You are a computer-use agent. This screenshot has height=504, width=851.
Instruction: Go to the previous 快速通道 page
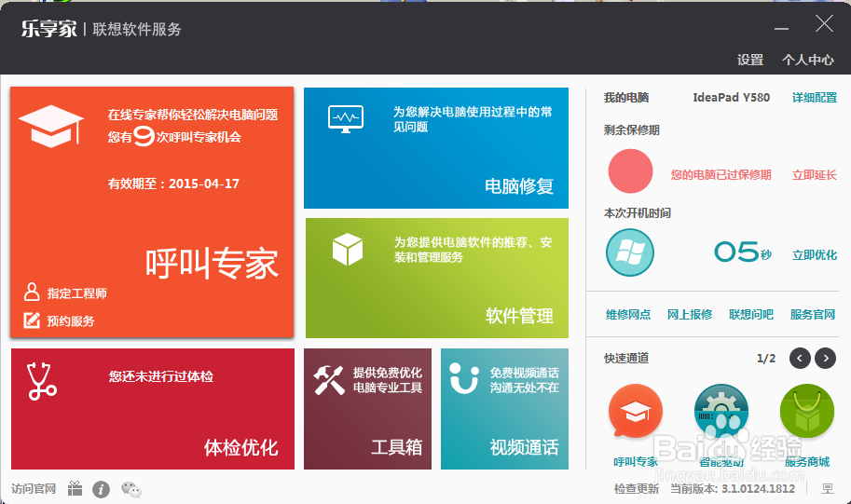point(800,358)
